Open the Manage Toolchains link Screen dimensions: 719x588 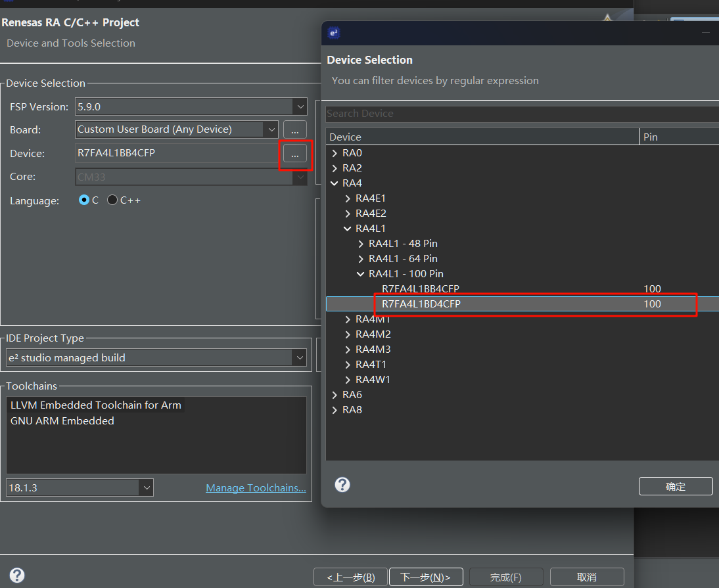[x=256, y=488]
